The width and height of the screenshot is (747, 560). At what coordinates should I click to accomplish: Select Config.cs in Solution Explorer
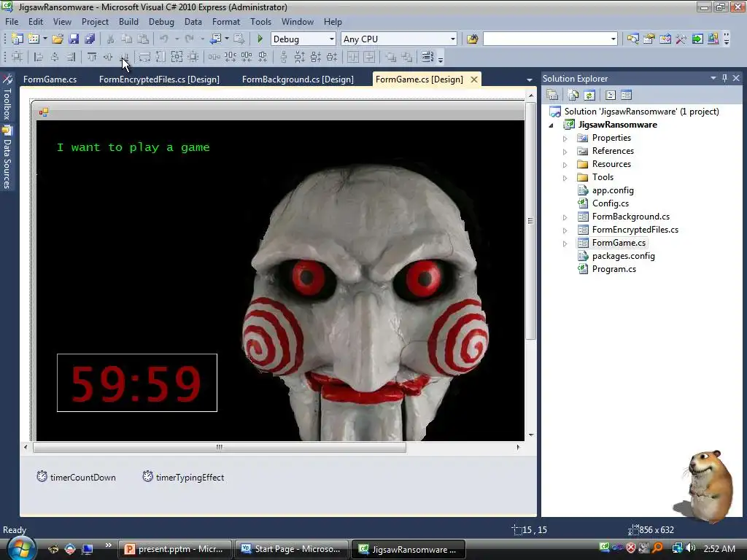pos(611,203)
